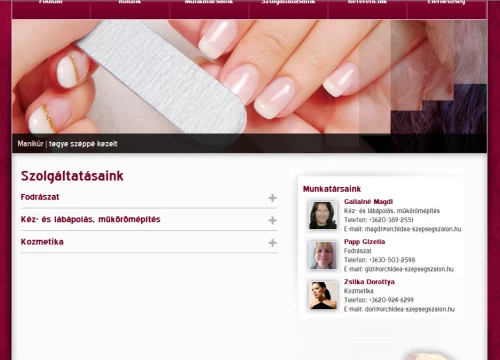Click the Zsilka Dorottya name link
500x360 pixels.
369,282
